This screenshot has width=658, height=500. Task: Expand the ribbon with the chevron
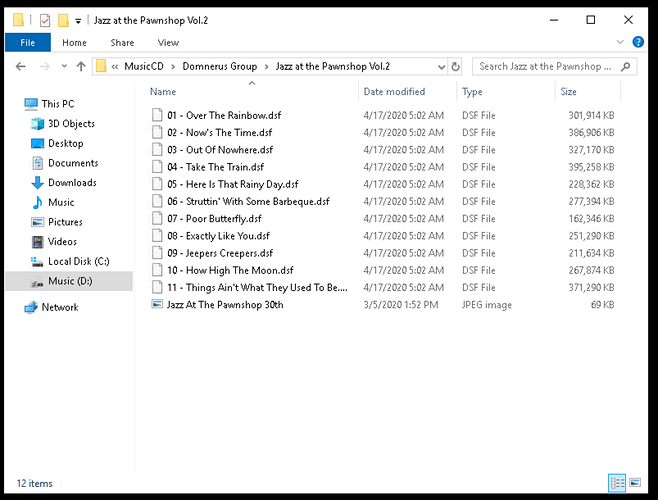click(x=620, y=42)
